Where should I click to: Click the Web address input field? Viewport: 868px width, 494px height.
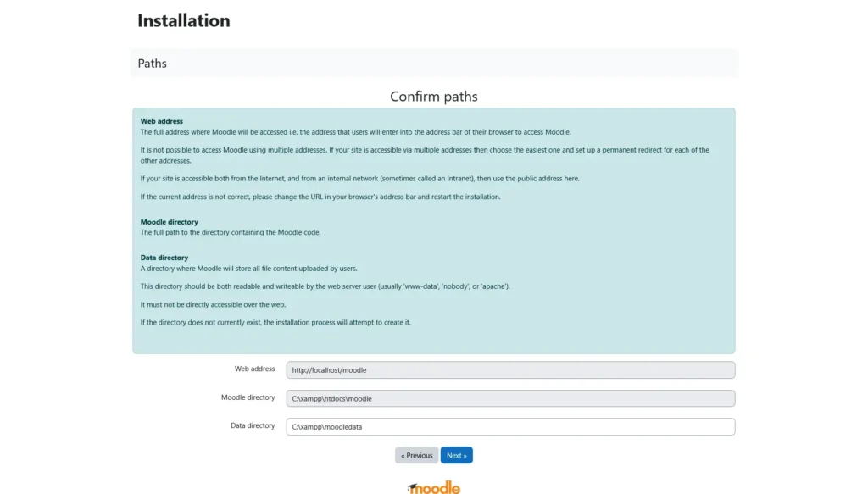point(509,369)
